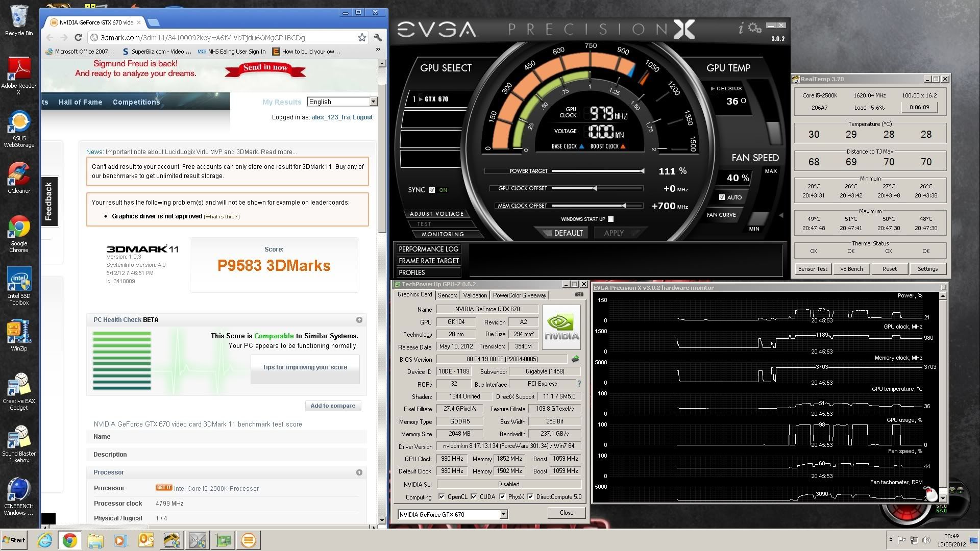Enable Windows Start Up checkbox
The height and width of the screenshot is (551, 980).
[x=611, y=219]
